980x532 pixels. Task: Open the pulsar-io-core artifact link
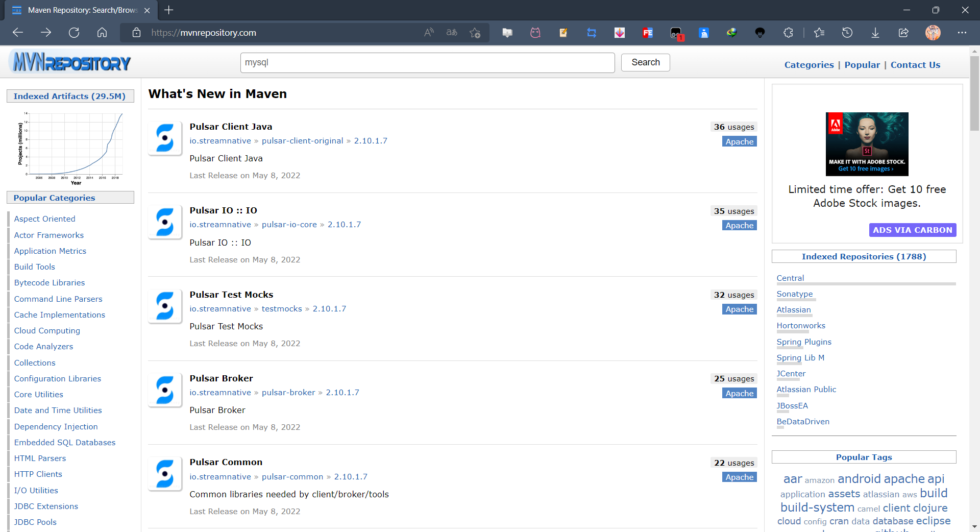pos(289,225)
